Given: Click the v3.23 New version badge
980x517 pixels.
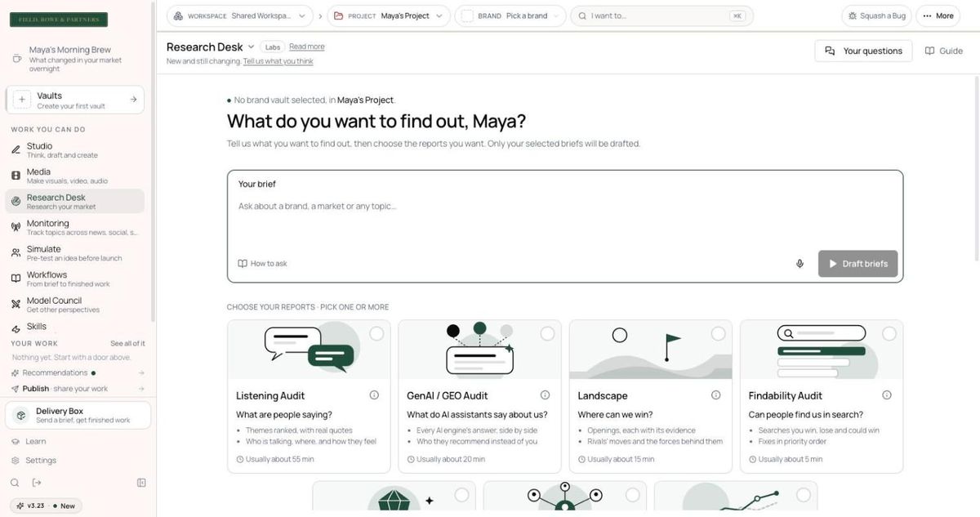Looking at the screenshot, I should tap(47, 506).
